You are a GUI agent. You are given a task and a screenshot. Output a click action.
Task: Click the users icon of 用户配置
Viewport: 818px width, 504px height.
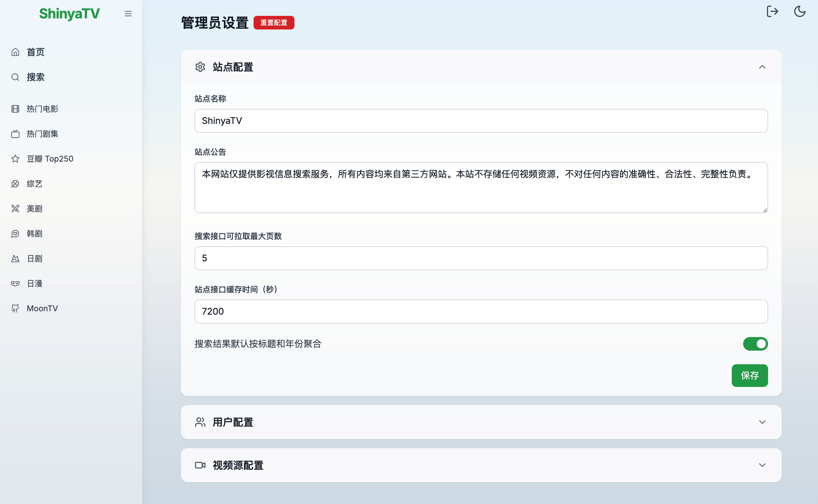(x=200, y=422)
